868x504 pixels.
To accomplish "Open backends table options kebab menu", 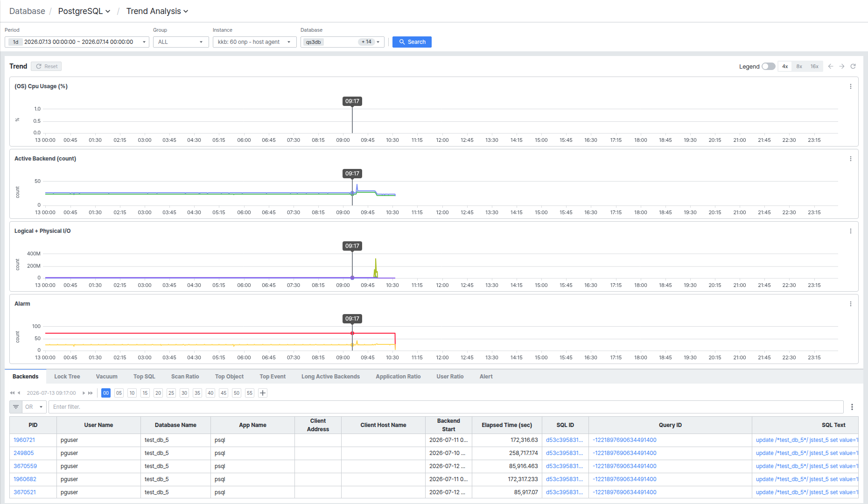I will (852, 407).
